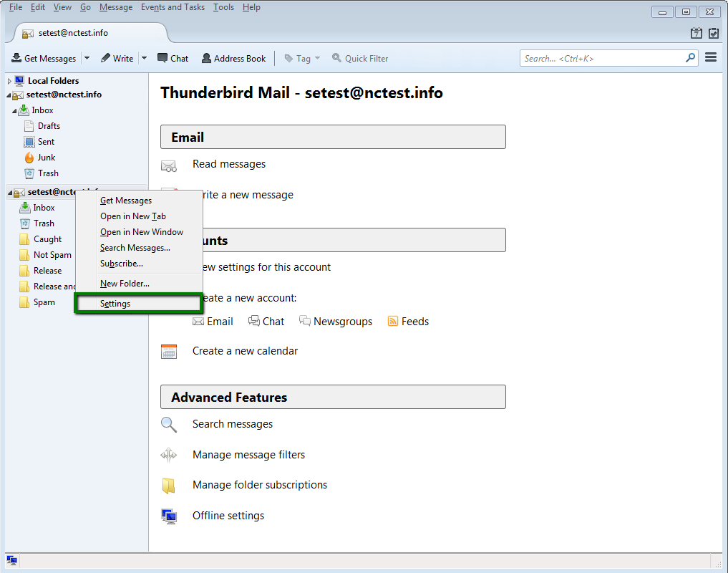The image size is (728, 573).
Task: Open Chat from the toolbar
Action: [x=173, y=58]
